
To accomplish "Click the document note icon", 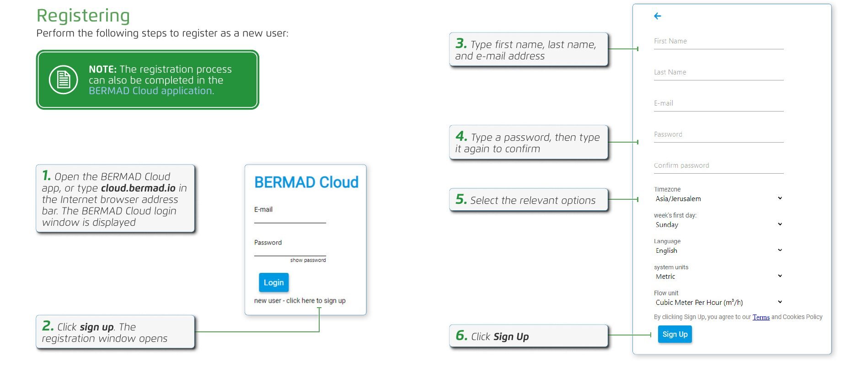I will pos(64,80).
